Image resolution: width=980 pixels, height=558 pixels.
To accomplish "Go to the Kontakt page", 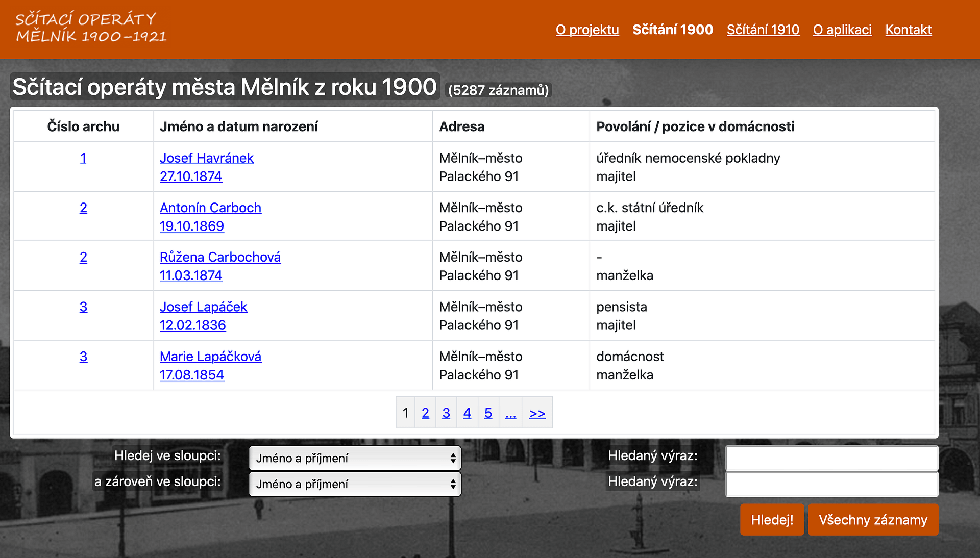I will click(x=909, y=30).
